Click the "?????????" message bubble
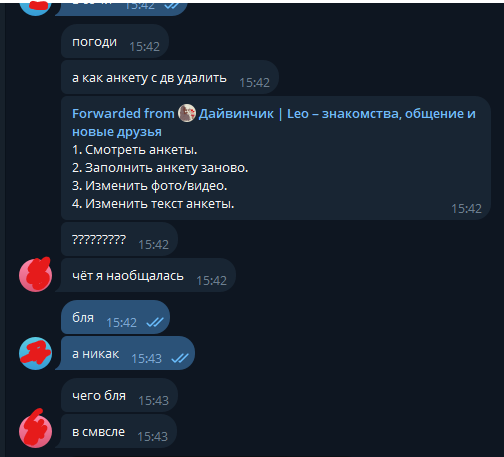 [119, 240]
